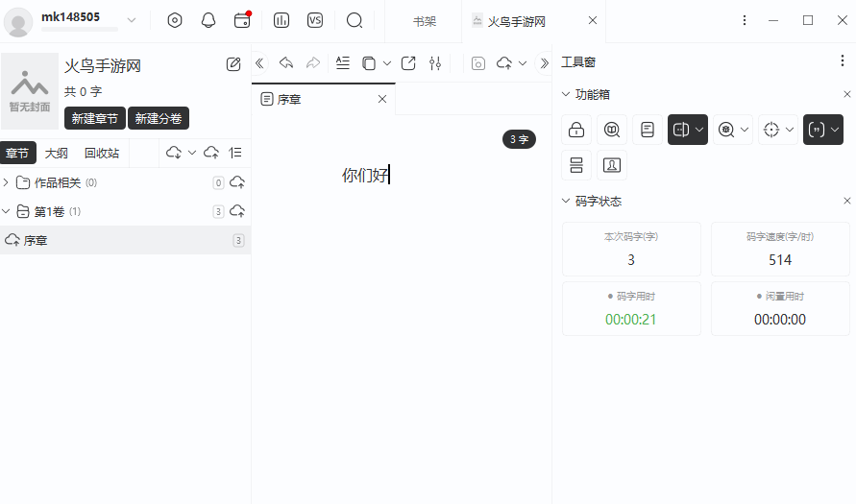The width and height of the screenshot is (856, 504).
Task: Collapse left panel with double-left arrow
Action: [259, 63]
